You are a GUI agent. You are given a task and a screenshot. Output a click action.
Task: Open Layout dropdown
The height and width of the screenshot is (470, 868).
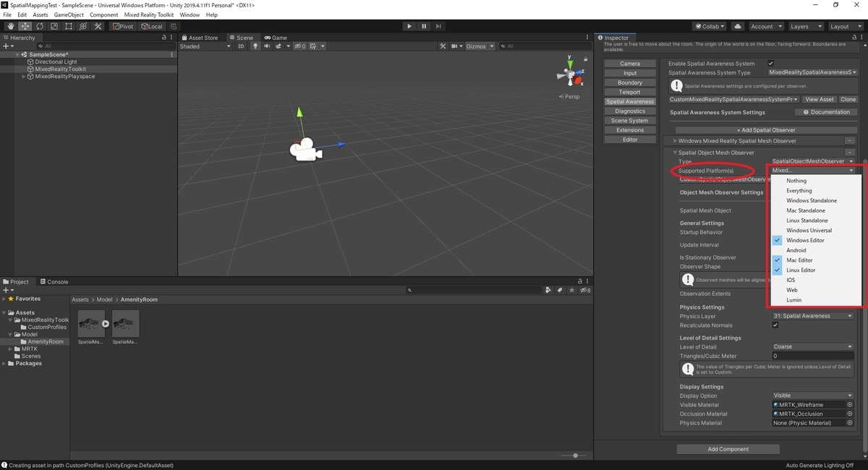pos(845,26)
